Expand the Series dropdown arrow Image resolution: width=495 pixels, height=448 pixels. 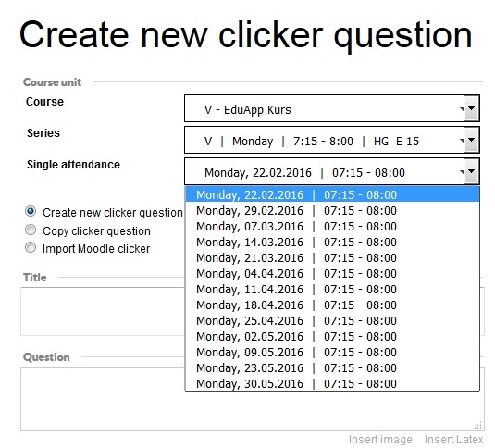click(471, 140)
